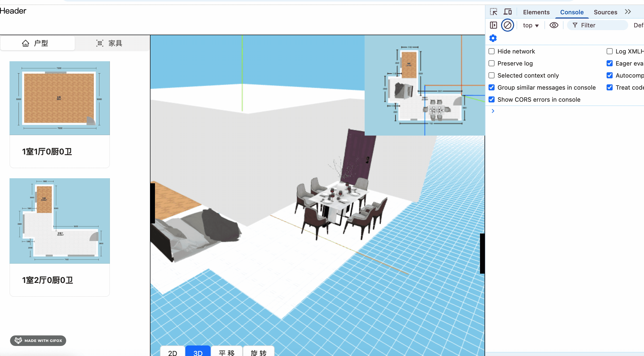644x356 pixels.
Task: Uncheck Treat code evaluation checkbox
Action: click(610, 87)
